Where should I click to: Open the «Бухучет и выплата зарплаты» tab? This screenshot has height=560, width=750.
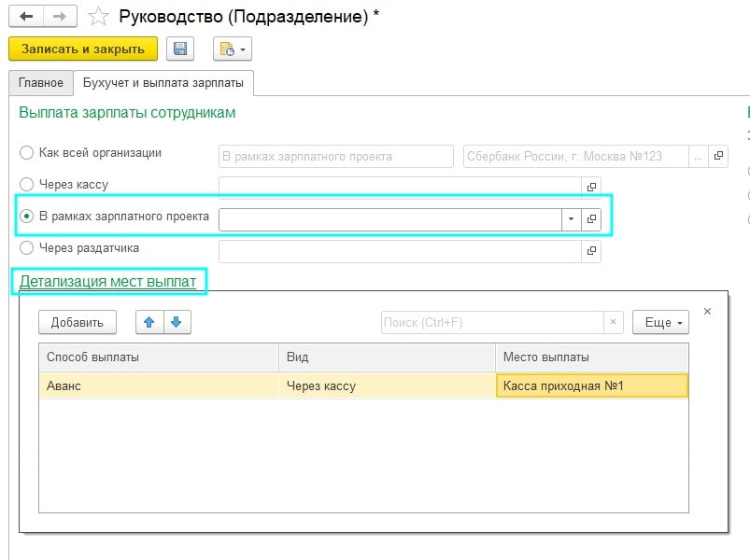[x=163, y=83]
